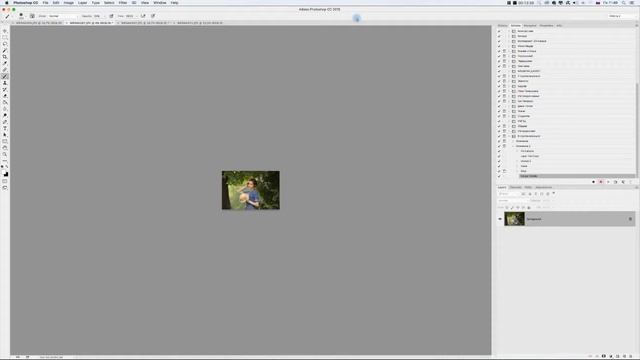The height and width of the screenshot is (360, 640).
Task: Toggle Lock transparent pixels in Layers panel
Action: 507,207
